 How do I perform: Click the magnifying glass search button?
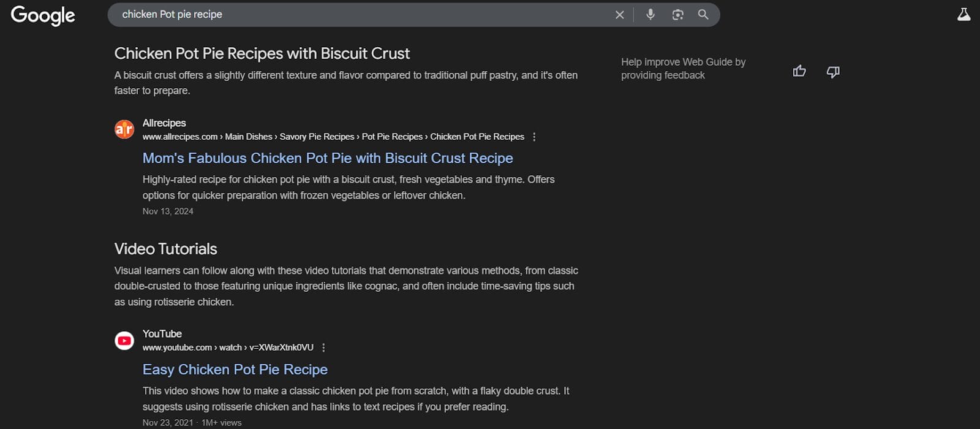(x=703, y=15)
